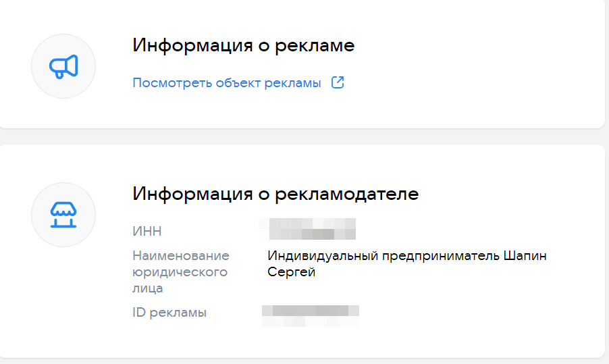Screen dimensions: 609x364
Task: Select the 'Индивидуальный предприниматель Шапин' text line
Action: pyautogui.click(x=407, y=256)
